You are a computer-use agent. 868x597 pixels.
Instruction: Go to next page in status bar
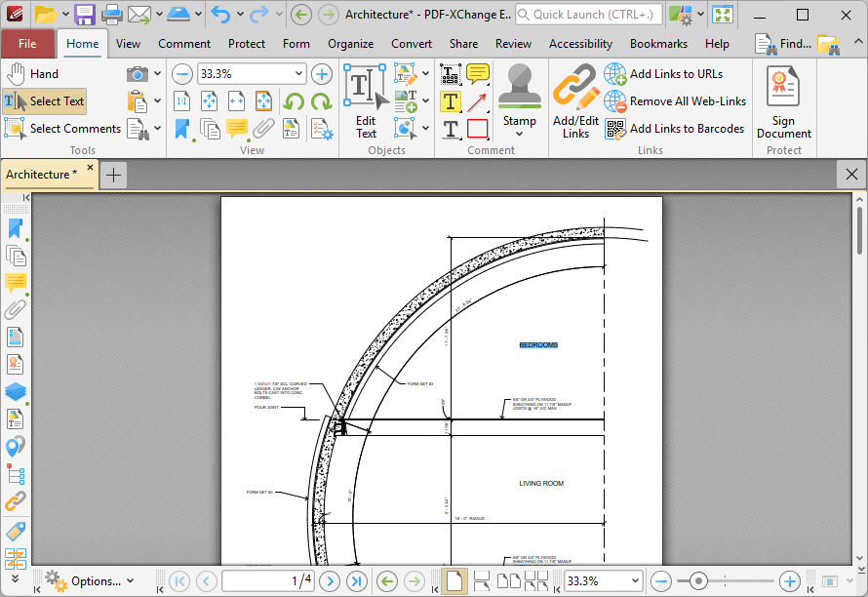330,581
